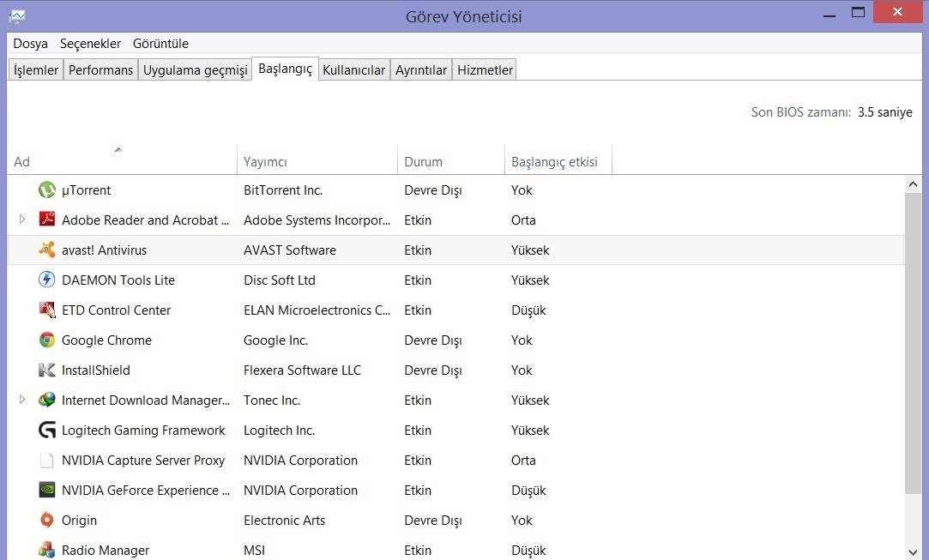Click the Task Manager title bar icon
Viewport: 929px width, 560px height.
[17, 16]
